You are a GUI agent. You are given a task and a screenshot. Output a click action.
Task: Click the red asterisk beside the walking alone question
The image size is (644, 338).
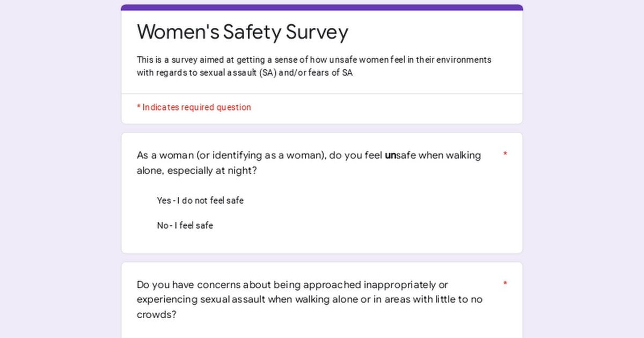coord(505,155)
